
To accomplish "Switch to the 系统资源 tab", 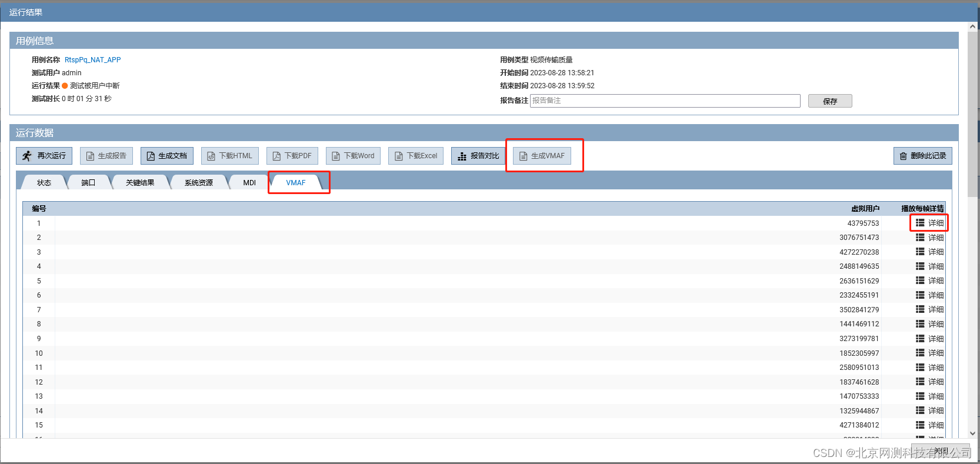I will (x=199, y=182).
